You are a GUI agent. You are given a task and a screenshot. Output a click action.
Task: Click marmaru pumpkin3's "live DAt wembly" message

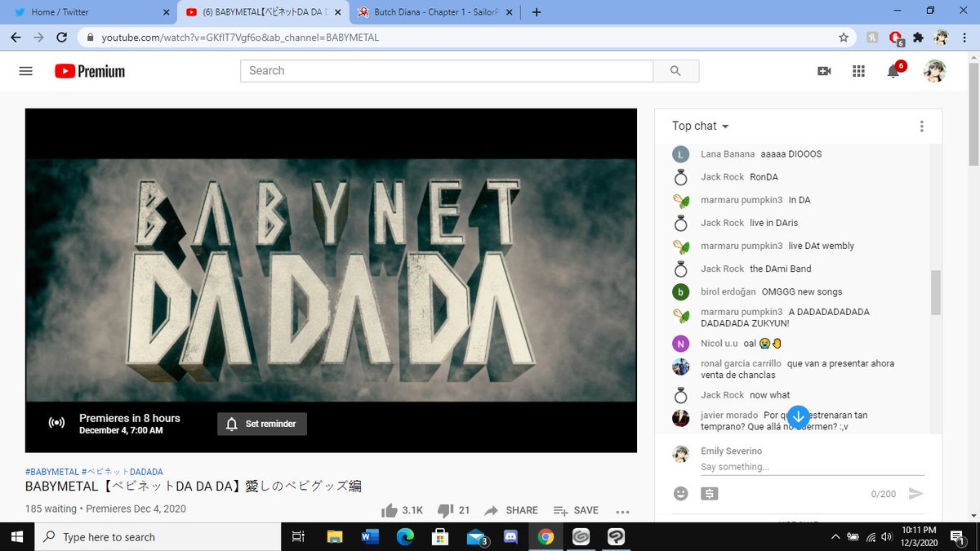click(822, 246)
